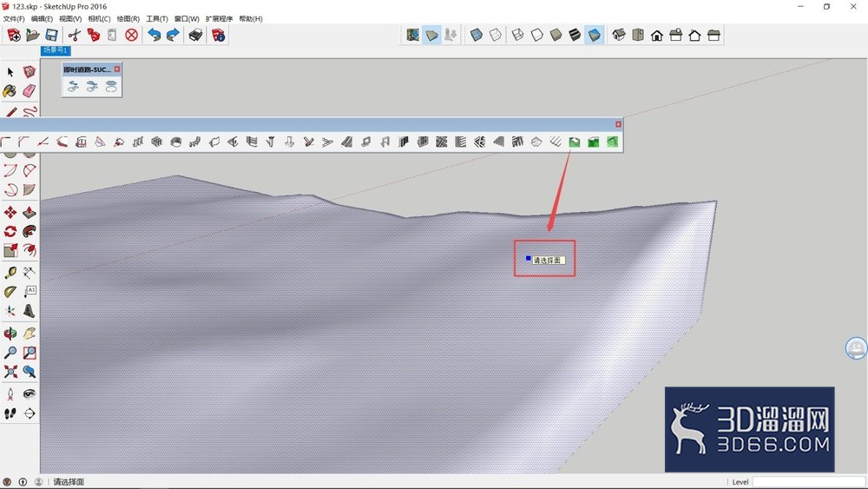Select the Paint Bucket tool
868x489 pixels.
(10, 90)
